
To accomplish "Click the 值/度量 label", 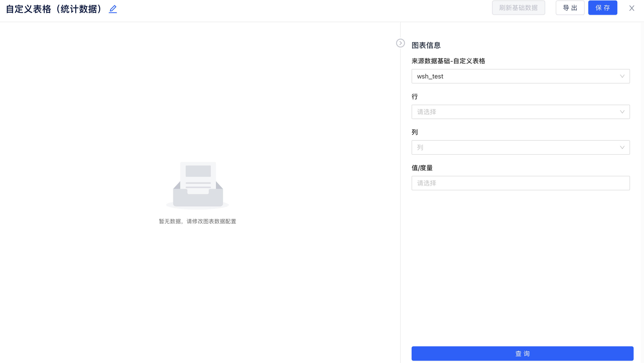I will point(422,168).
